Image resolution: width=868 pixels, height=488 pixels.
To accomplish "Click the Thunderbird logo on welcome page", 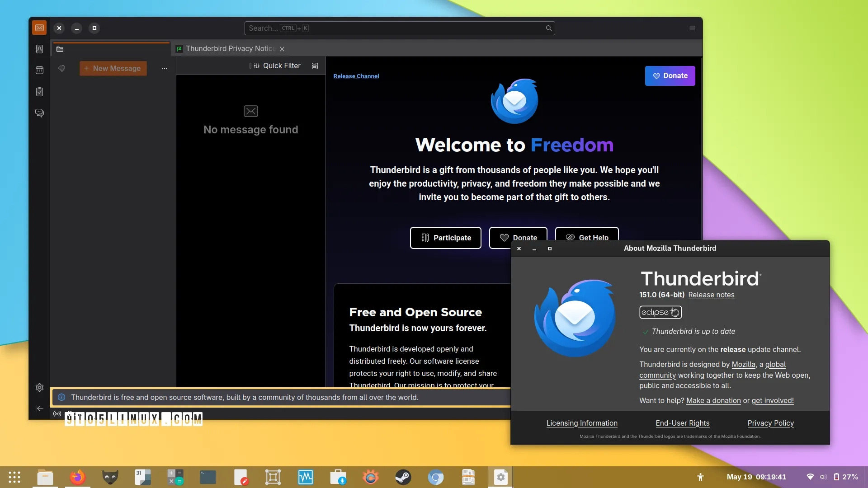I will click(x=514, y=101).
